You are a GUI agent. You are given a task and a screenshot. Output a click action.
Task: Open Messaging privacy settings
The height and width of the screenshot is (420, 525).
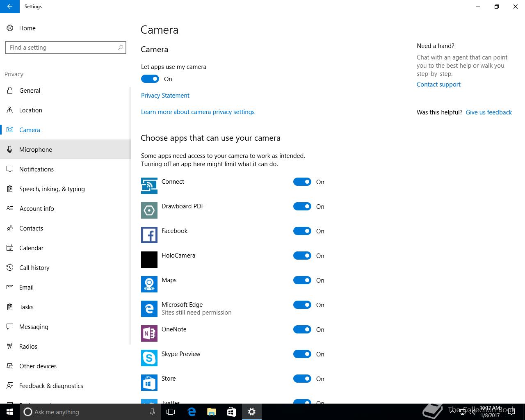click(65, 326)
